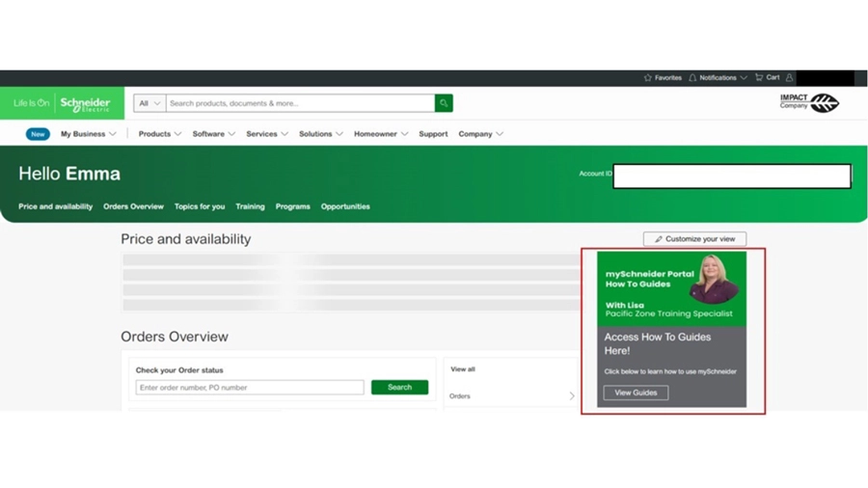Expand the Solutions menu

(321, 134)
